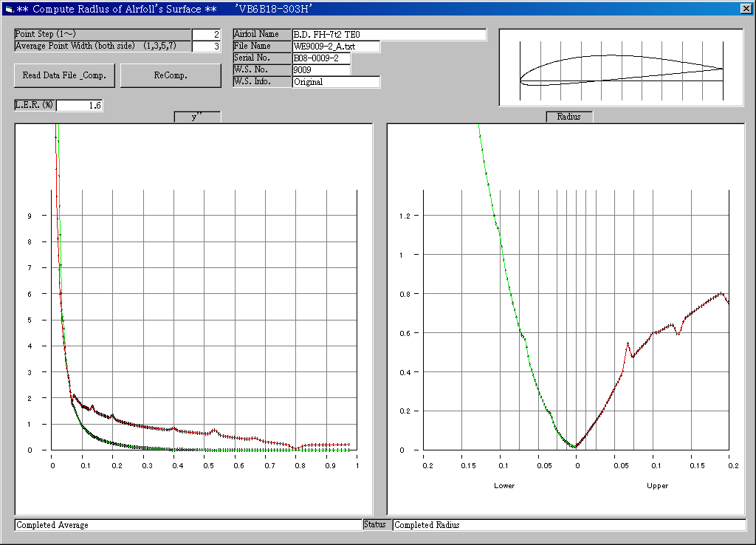
Task: Click the Completed Radius status field
Action: pyautogui.click(x=568, y=525)
